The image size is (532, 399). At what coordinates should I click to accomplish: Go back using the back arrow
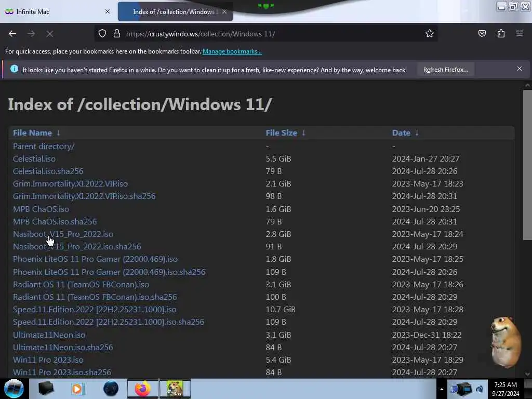click(12, 34)
